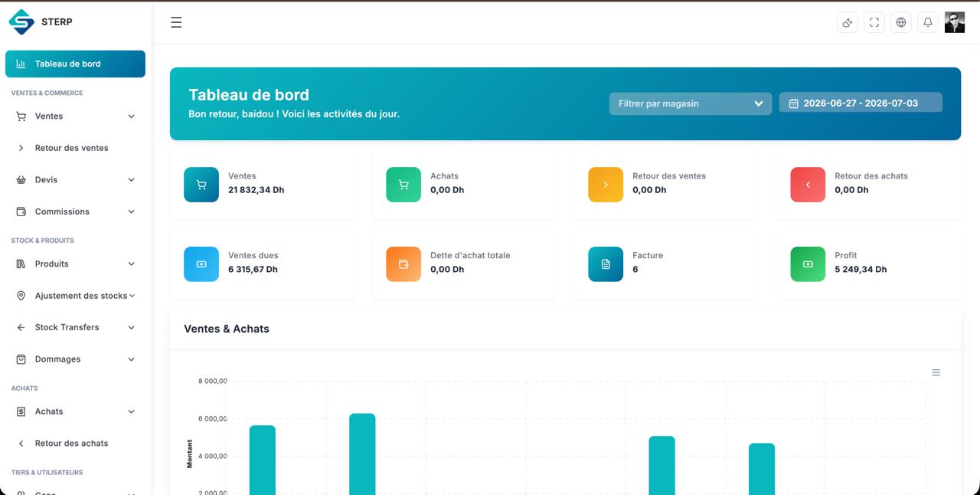
Task: Click the Montant axis title
Action: point(190,454)
